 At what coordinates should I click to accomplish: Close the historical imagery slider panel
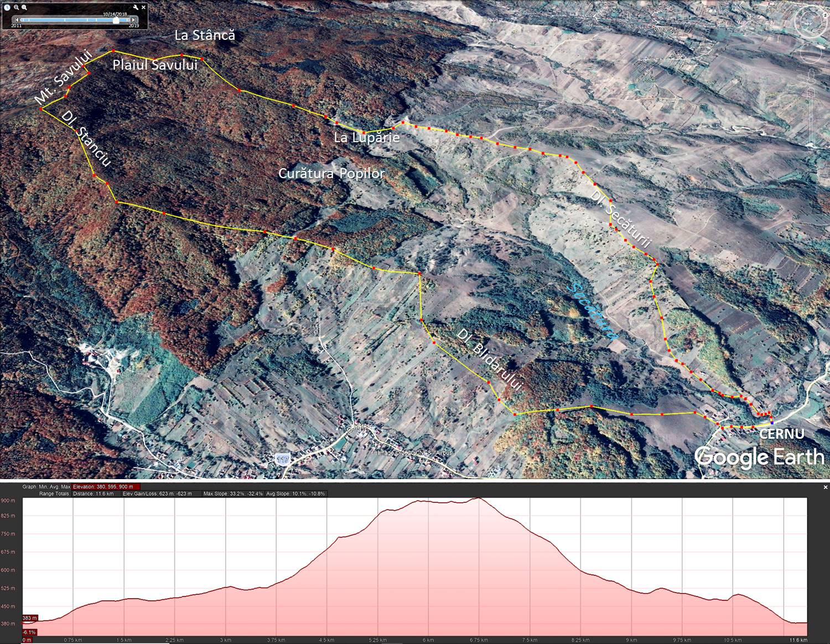click(x=144, y=8)
